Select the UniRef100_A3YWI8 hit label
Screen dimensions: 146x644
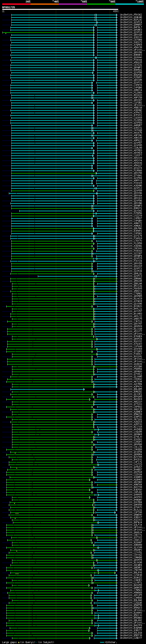coord(131,301)
